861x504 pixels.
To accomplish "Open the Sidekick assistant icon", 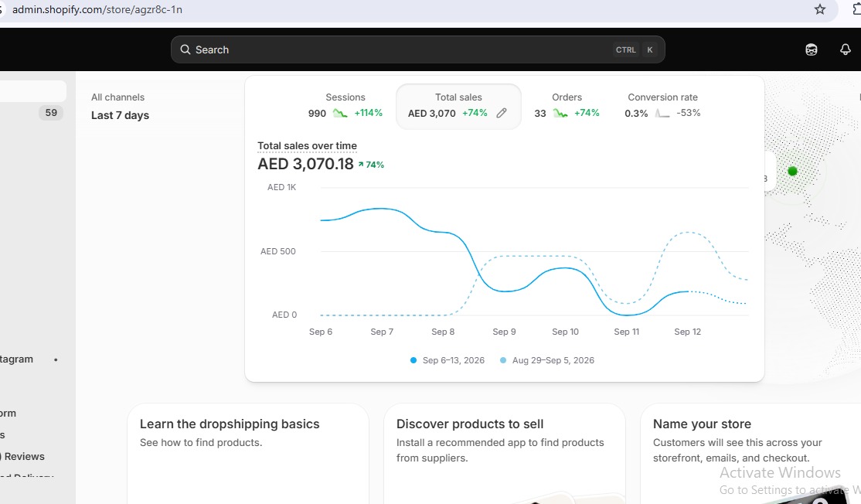I will tap(811, 49).
